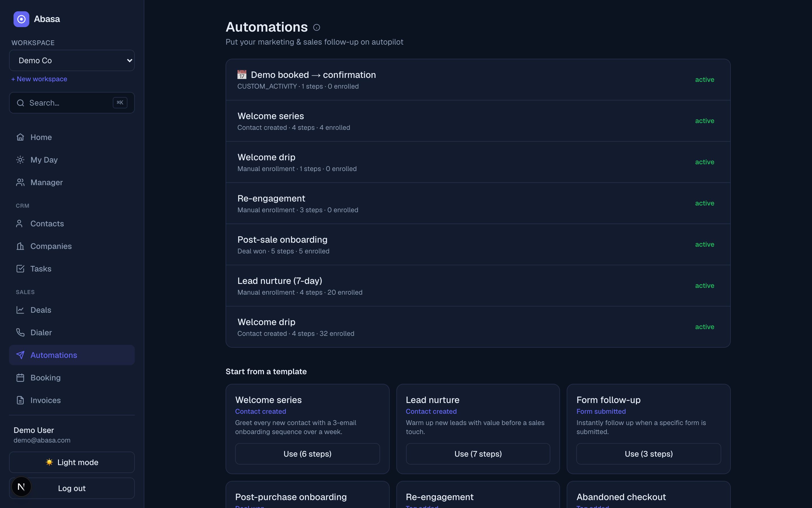This screenshot has height=508, width=812.
Task: Click the Post-purchase onboarding template card
Action: [307, 494]
